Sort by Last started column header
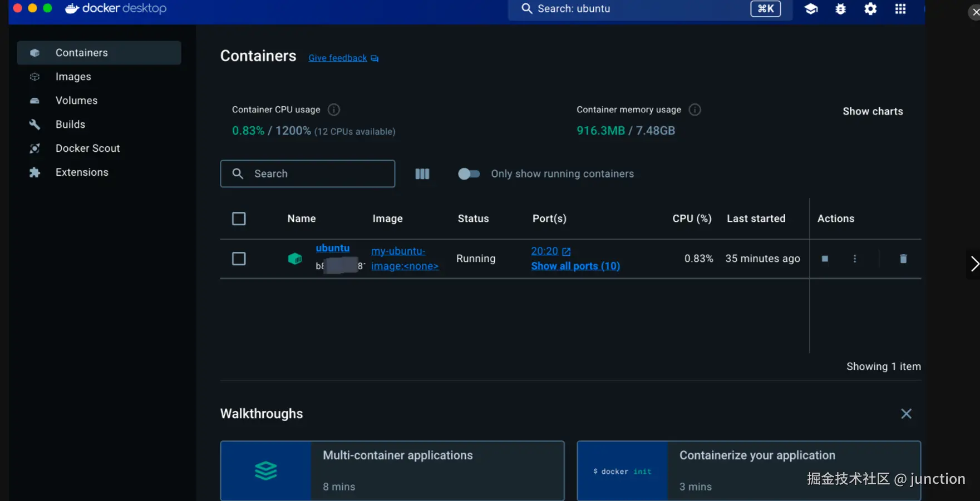Viewport: 980px width, 501px height. (x=756, y=219)
